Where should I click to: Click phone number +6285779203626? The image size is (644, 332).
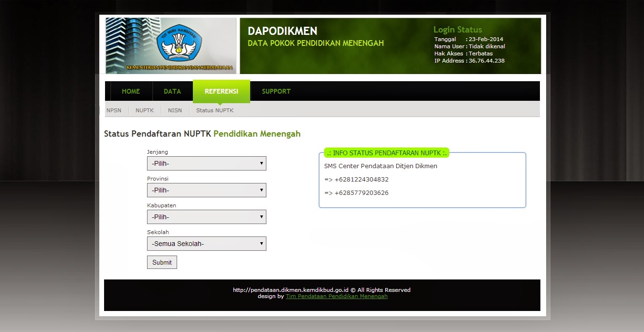(361, 193)
